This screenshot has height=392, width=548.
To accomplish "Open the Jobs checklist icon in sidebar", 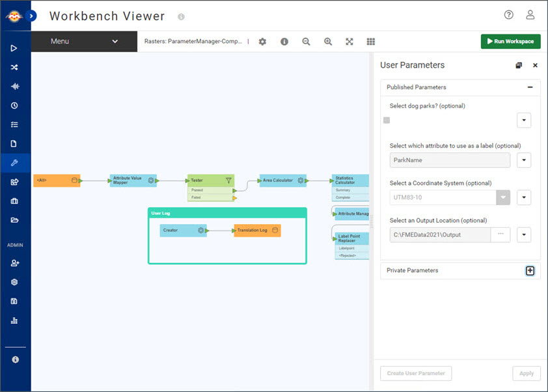I will (x=14, y=124).
